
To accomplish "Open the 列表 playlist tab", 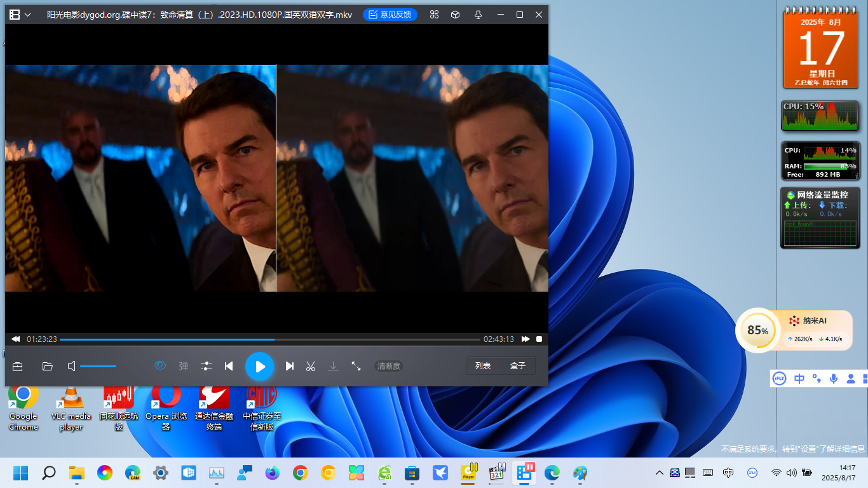I will pos(483,366).
